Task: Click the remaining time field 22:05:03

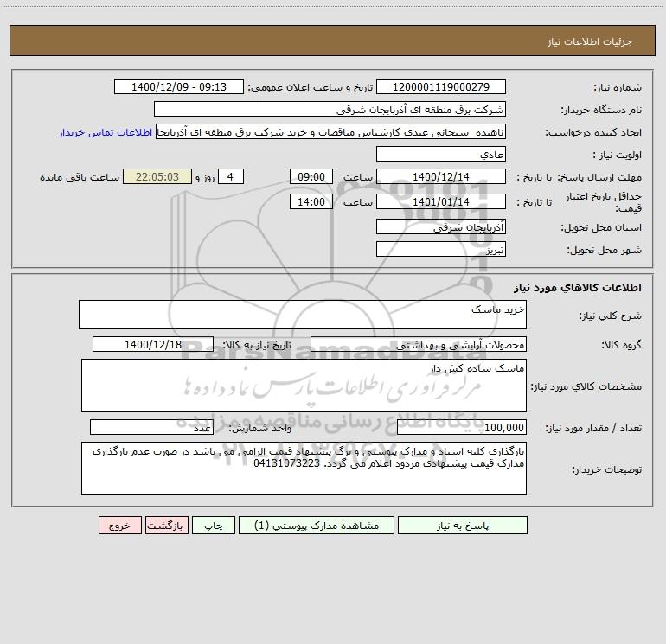Action: click(157, 176)
